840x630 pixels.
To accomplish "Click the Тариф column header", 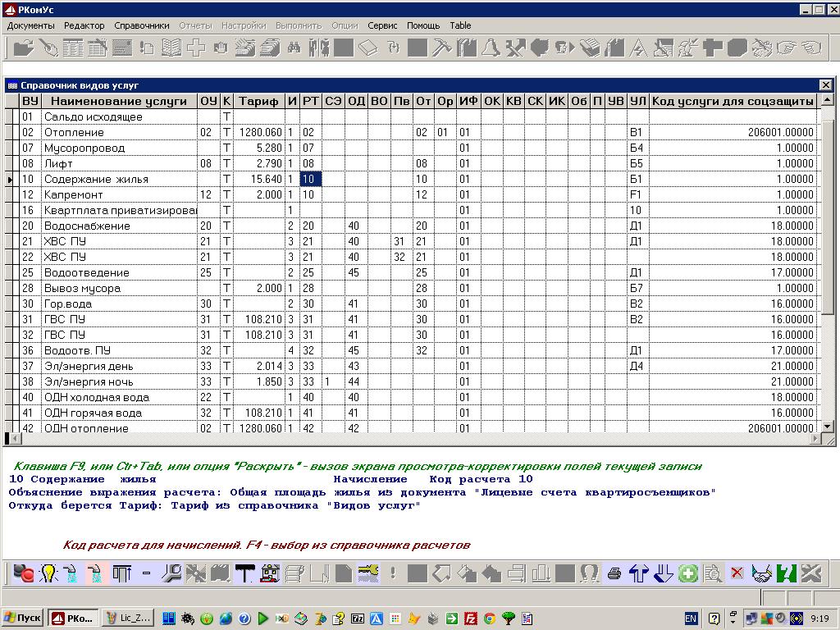I will tap(258, 101).
